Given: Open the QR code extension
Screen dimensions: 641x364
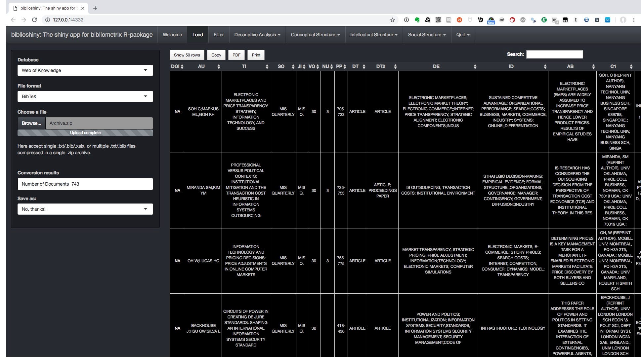Looking at the screenshot, I should click(438, 20).
